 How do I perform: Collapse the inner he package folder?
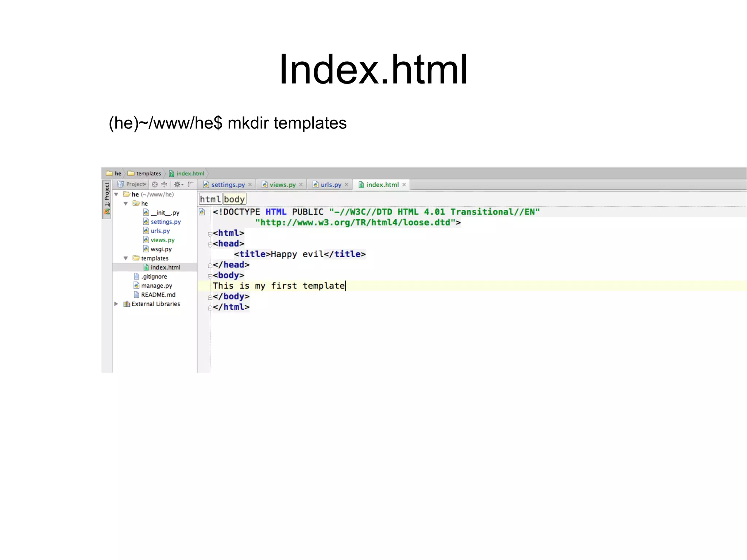pyautogui.click(x=126, y=204)
